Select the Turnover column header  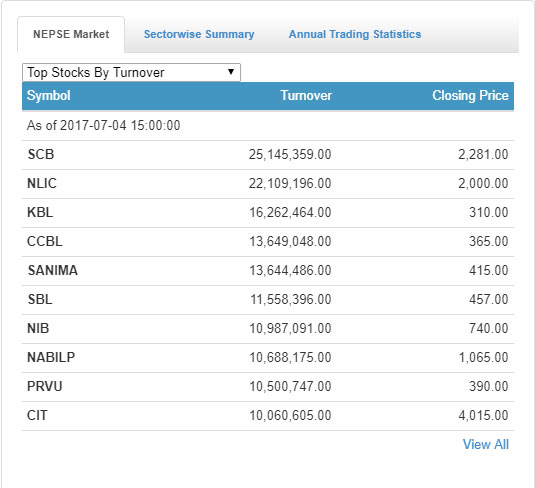tap(306, 96)
